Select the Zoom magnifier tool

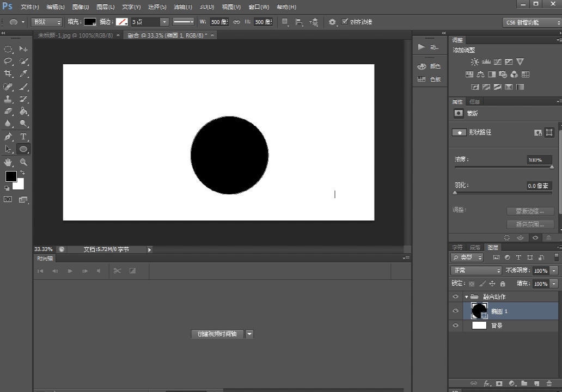coord(23,162)
